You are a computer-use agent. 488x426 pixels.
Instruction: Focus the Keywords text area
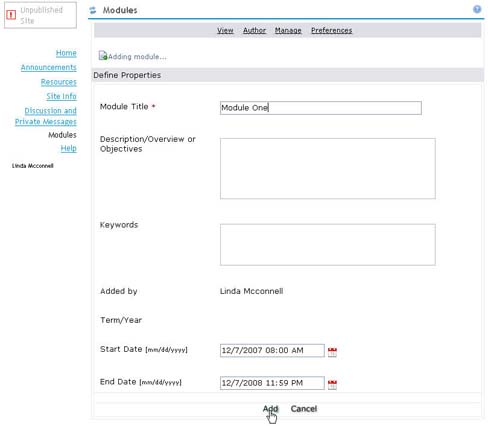328,245
